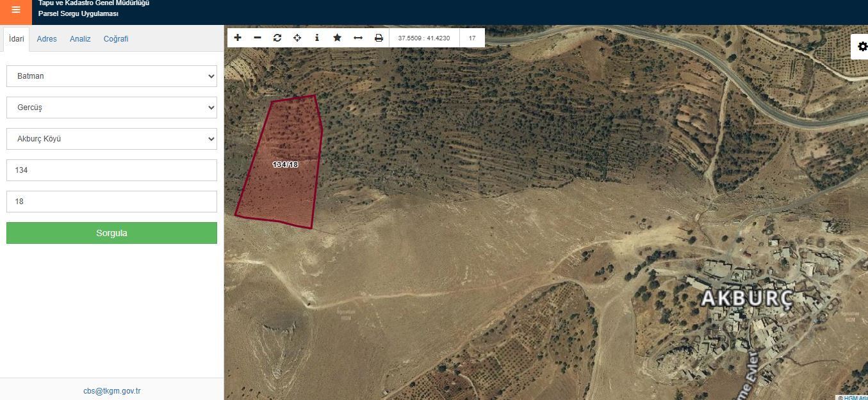This screenshot has width=868, height=400.
Task: Click the printer icon
Action: (x=379, y=38)
